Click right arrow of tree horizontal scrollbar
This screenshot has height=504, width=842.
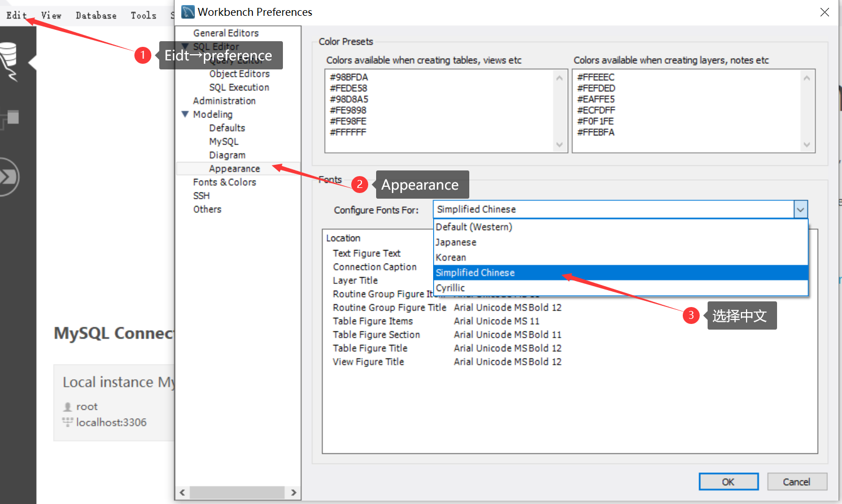(293, 492)
